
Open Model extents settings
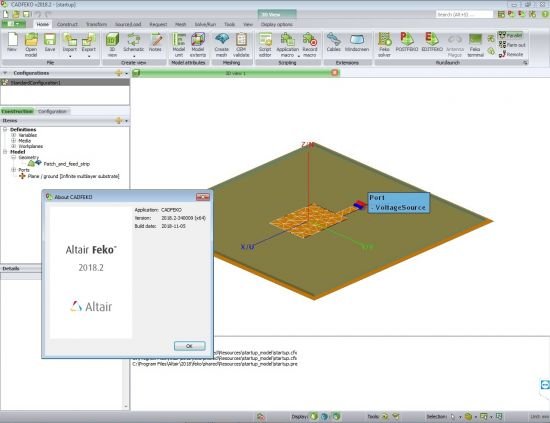click(x=198, y=45)
